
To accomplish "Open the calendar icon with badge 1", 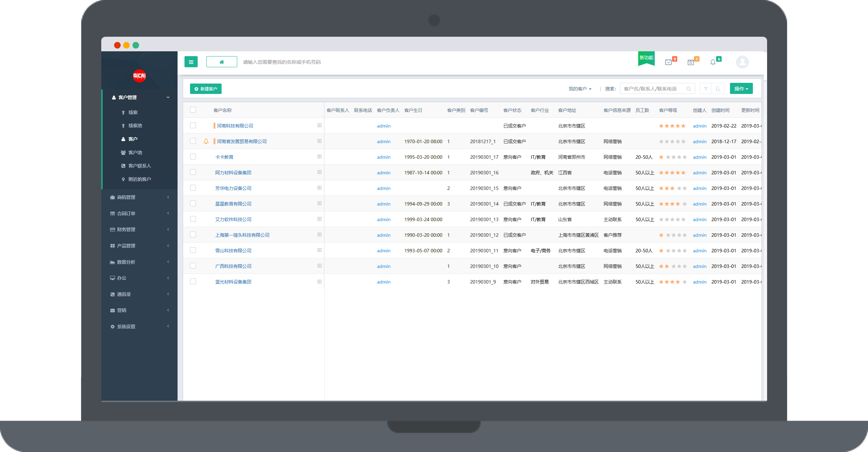I will tap(690, 62).
